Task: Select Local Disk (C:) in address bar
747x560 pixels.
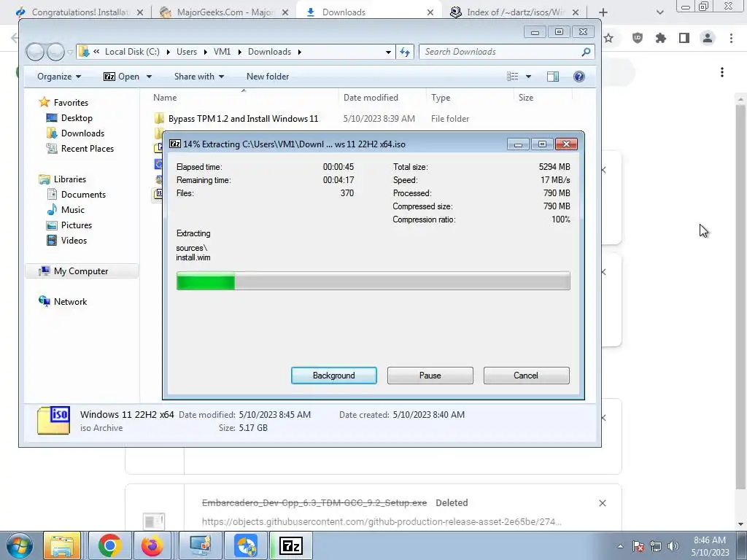Action: tap(132, 52)
